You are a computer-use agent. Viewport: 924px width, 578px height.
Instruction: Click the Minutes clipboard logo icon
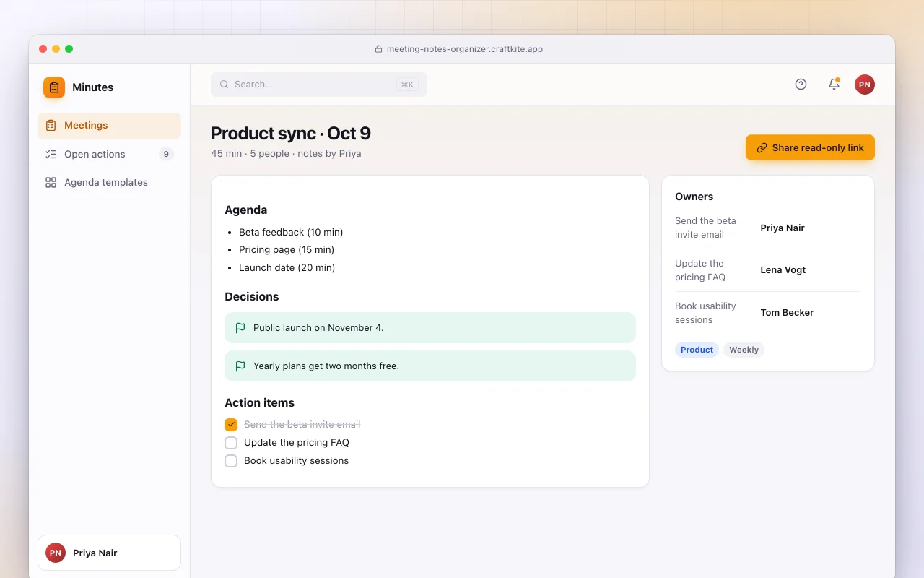click(x=54, y=87)
